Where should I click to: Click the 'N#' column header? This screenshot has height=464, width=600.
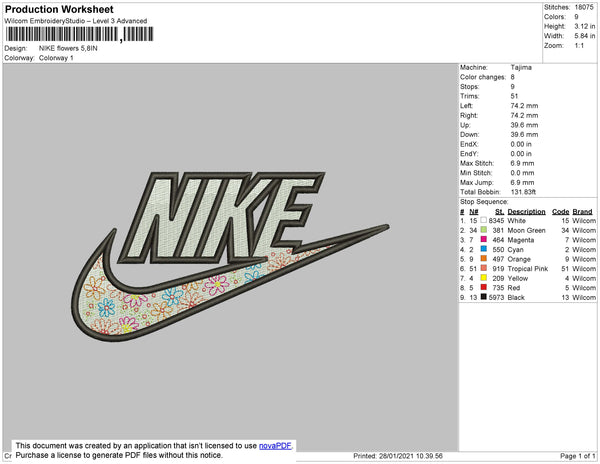click(x=474, y=212)
